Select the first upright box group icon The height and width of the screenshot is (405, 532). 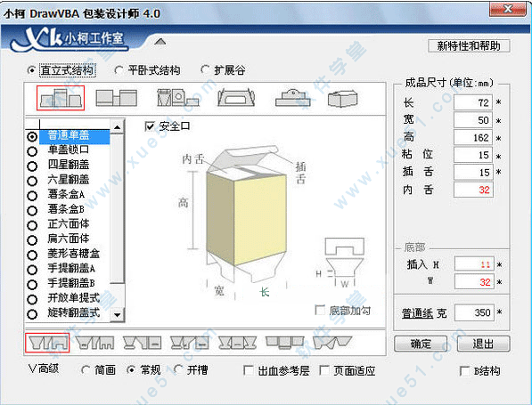coord(61,98)
